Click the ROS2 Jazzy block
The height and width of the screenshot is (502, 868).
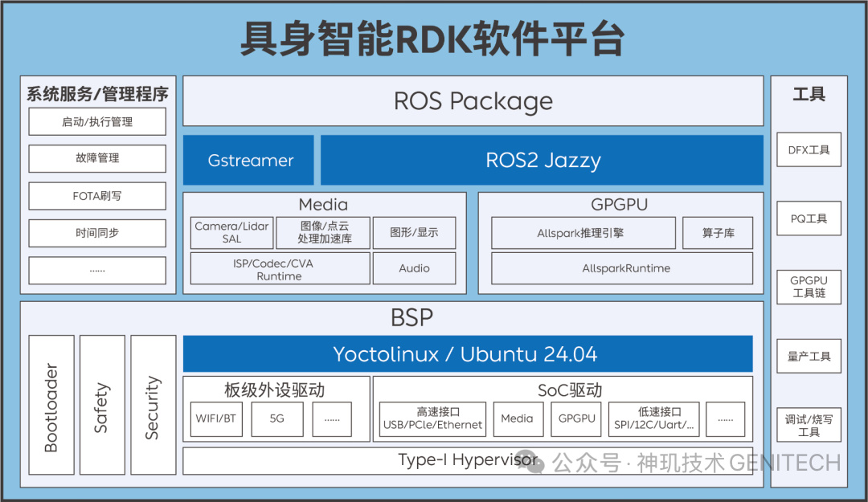(x=542, y=160)
